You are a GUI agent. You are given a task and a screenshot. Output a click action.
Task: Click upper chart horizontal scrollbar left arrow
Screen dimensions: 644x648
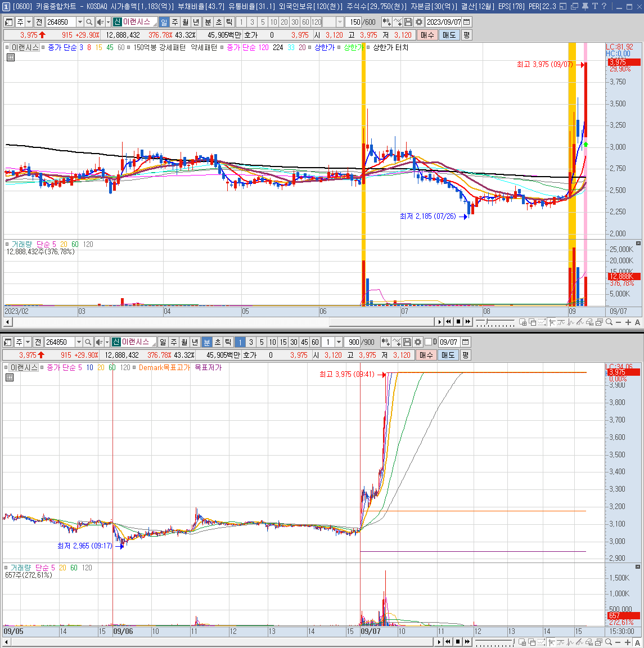pyautogui.click(x=7, y=322)
